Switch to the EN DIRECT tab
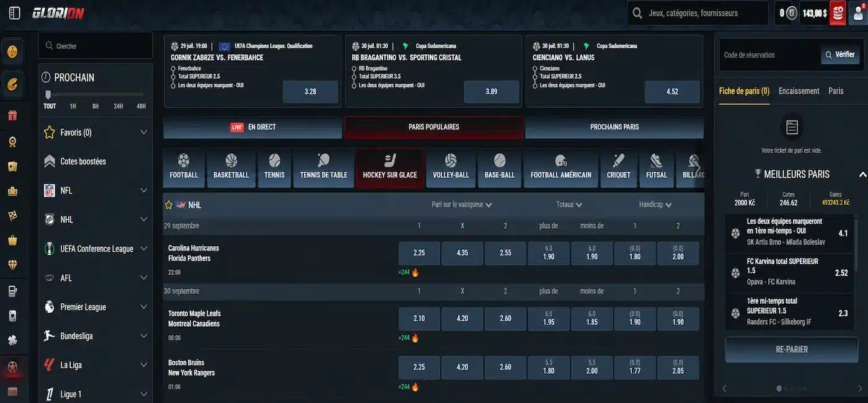This screenshot has width=868, height=403. click(x=252, y=127)
